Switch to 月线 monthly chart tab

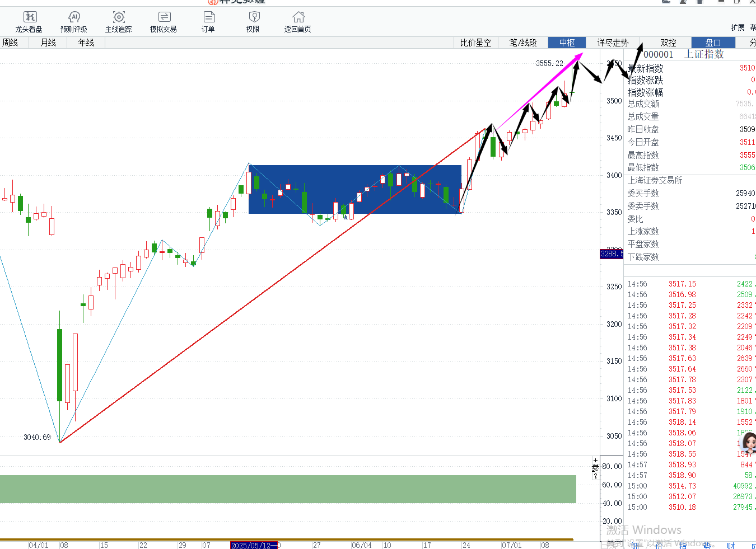(x=48, y=43)
